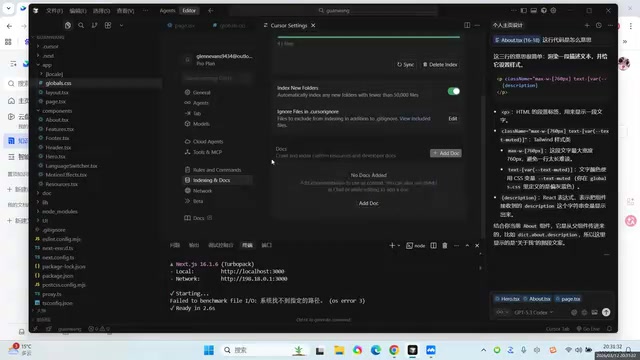Open Windows Start menu on taskbar

[x=209, y=350]
